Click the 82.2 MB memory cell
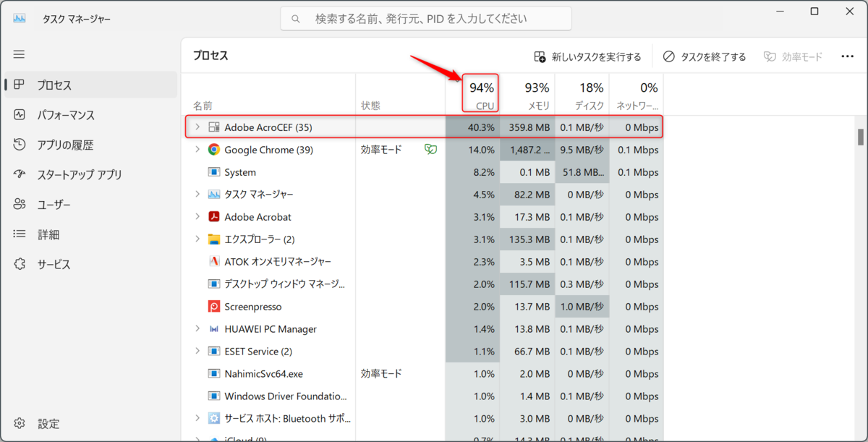Viewport: 868px width, 442px height. click(x=527, y=195)
